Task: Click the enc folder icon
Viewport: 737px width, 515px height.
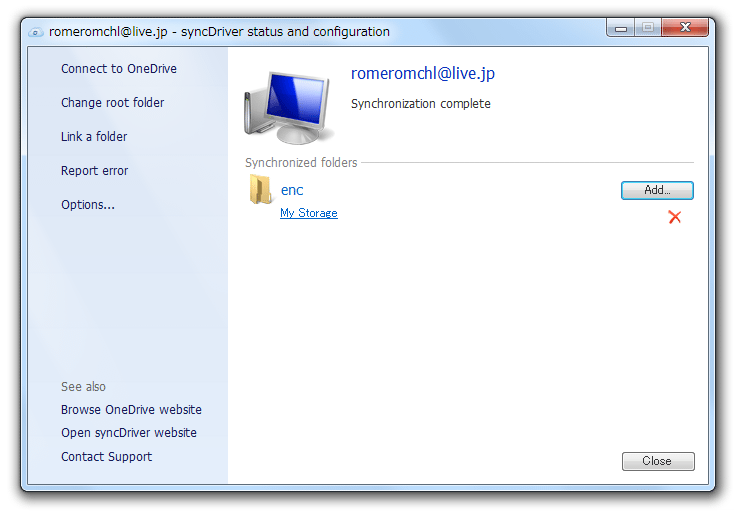Action: click(261, 189)
